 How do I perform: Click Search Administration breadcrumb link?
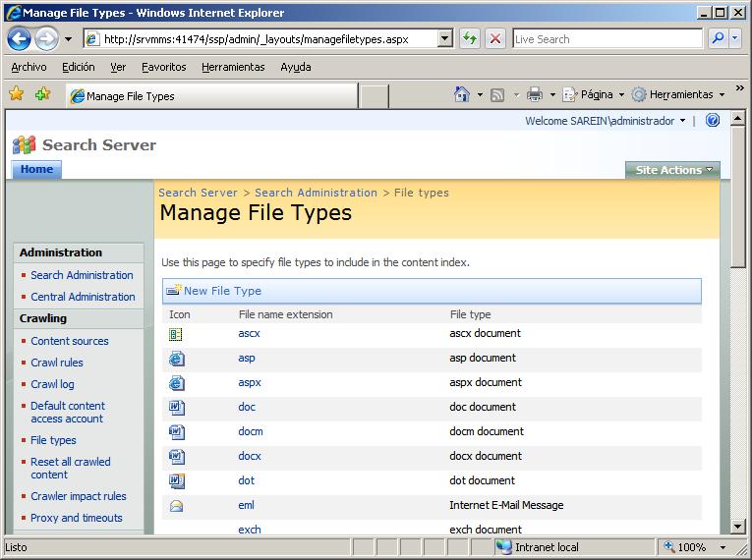pos(317,193)
